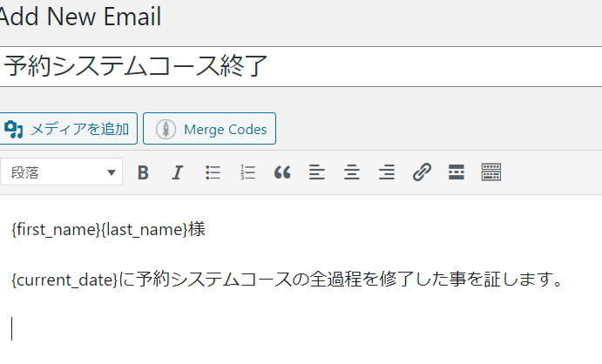Insert a numbered list
The height and width of the screenshot is (364, 602).
[x=247, y=172]
